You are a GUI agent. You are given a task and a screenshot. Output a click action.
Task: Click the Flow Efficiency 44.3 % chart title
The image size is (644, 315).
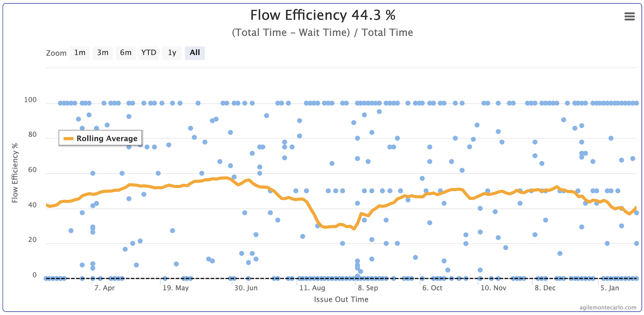(322, 15)
